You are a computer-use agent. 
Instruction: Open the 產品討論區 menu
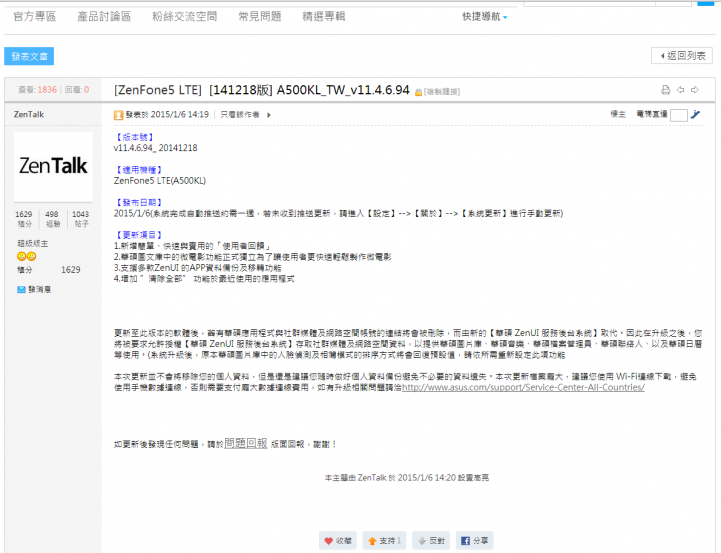104,17
